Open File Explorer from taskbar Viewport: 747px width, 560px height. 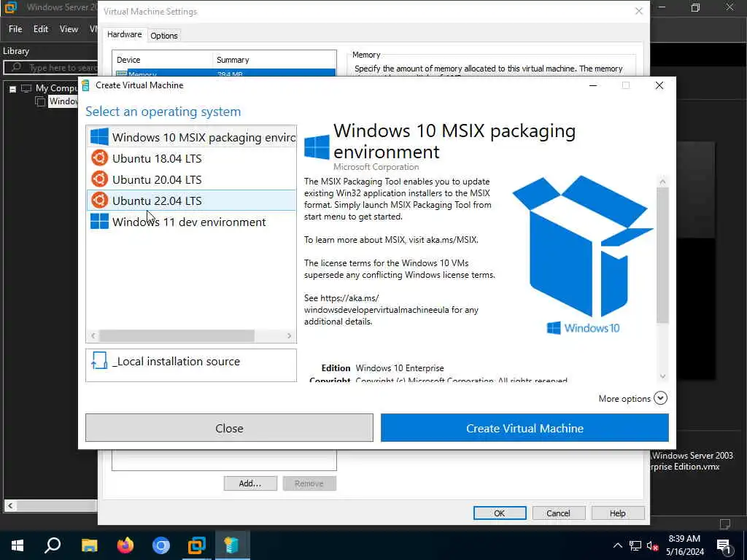89,545
